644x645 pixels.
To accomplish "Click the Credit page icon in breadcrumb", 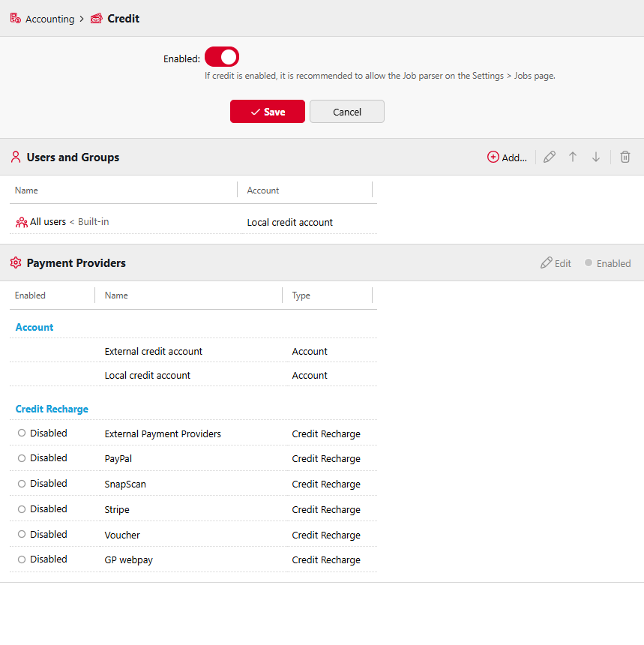I will click(96, 19).
